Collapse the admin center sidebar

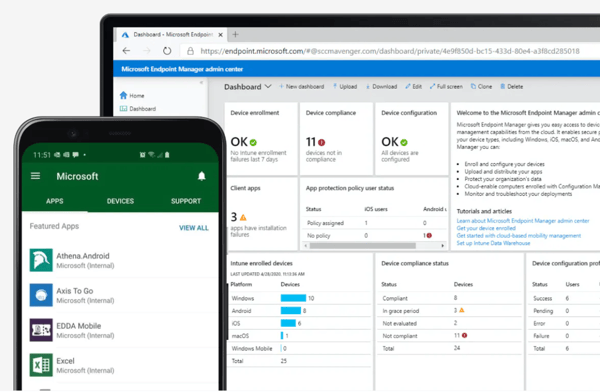201,82
